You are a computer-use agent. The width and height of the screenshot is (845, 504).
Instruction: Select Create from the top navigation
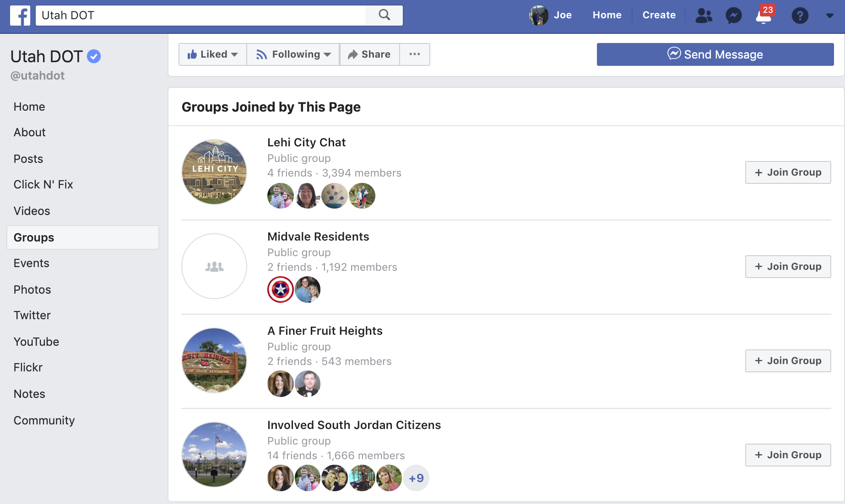tap(659, 15)
